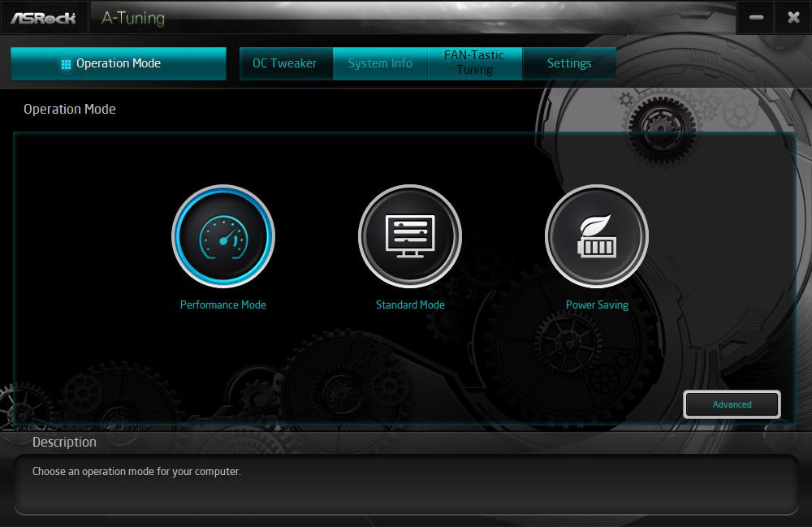Select the Standard Mode monitor icon
Viewport: 812px width, 527px height.
click(x=410, y=236)
